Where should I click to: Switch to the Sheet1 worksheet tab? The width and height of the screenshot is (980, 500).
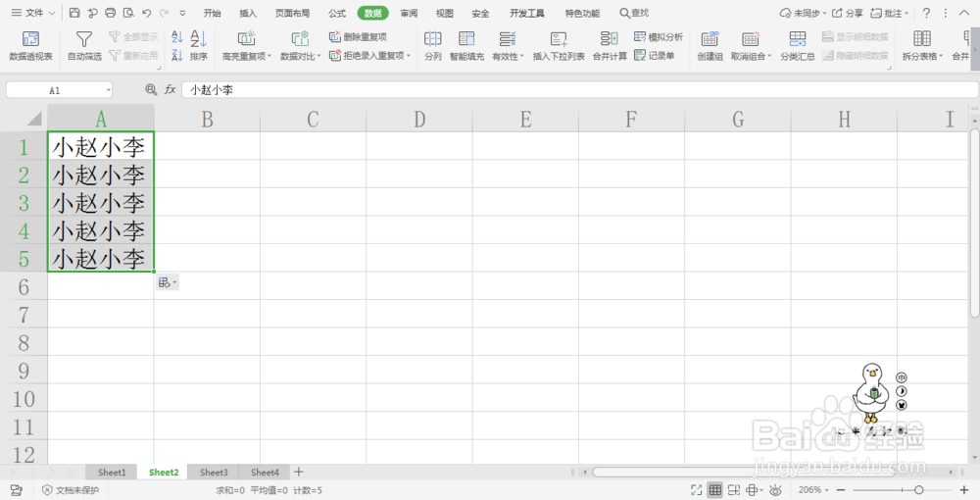tap(112, 473)
